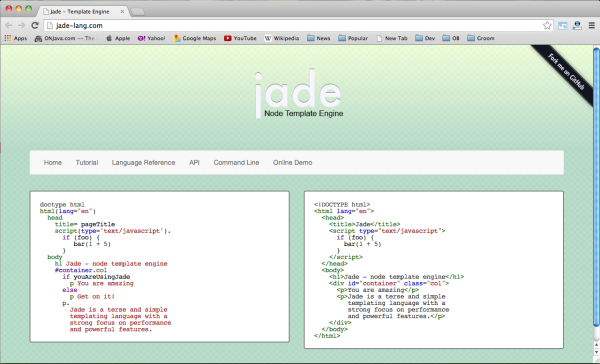This screenshot has width=600, height=364.
Task: Open the Language Reference page
Action: tap(143, 163)
